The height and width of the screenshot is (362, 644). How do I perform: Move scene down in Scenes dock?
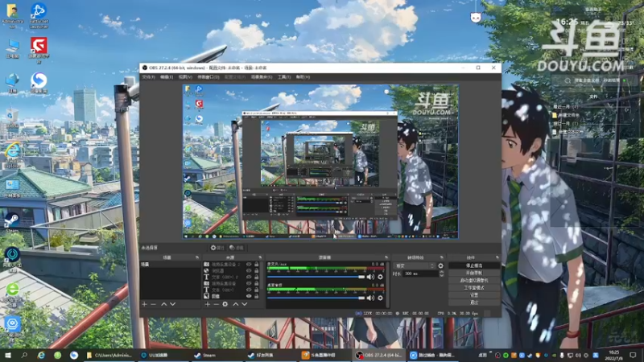[172, 304]
